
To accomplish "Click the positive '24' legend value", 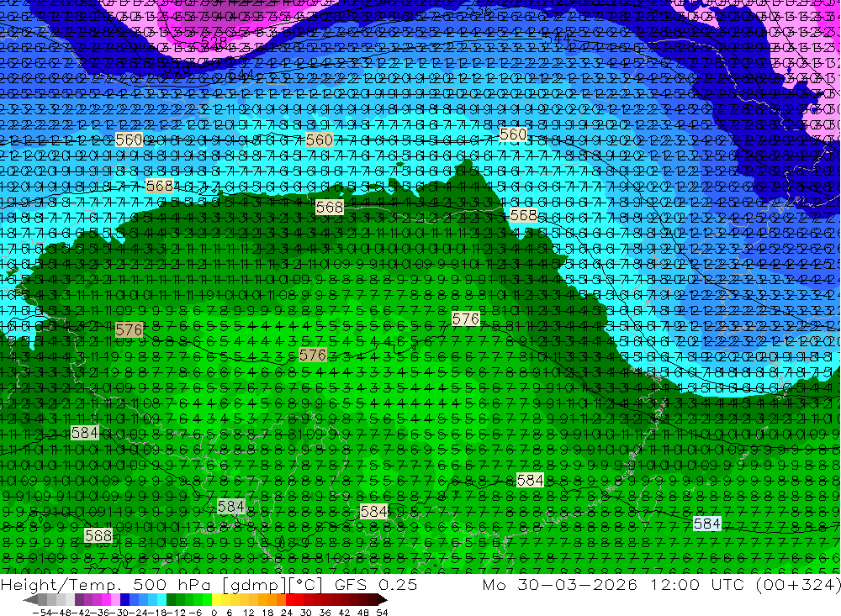I will (x=287, y=613).
